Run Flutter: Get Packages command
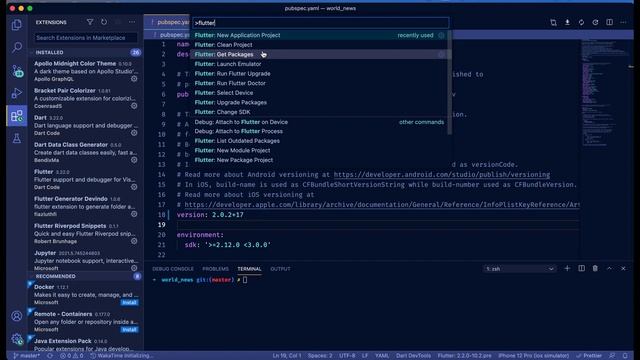The image size is (640, 360). point(320,54)
